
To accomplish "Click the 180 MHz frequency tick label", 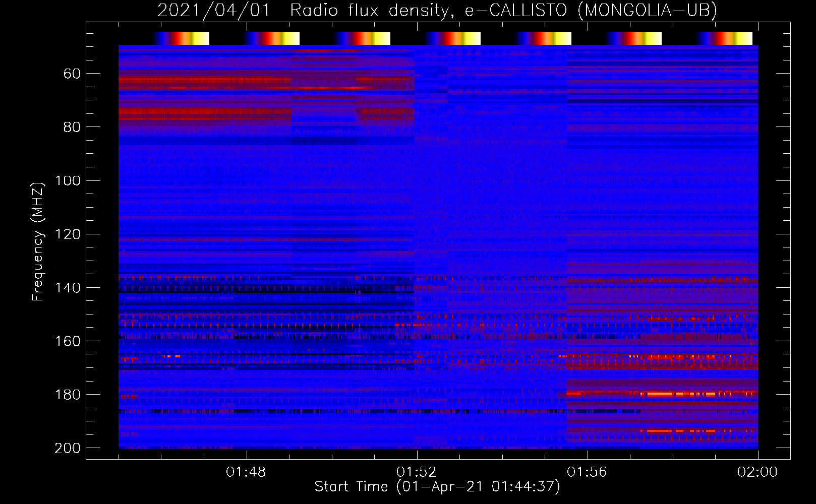I will tap(68, 395).
